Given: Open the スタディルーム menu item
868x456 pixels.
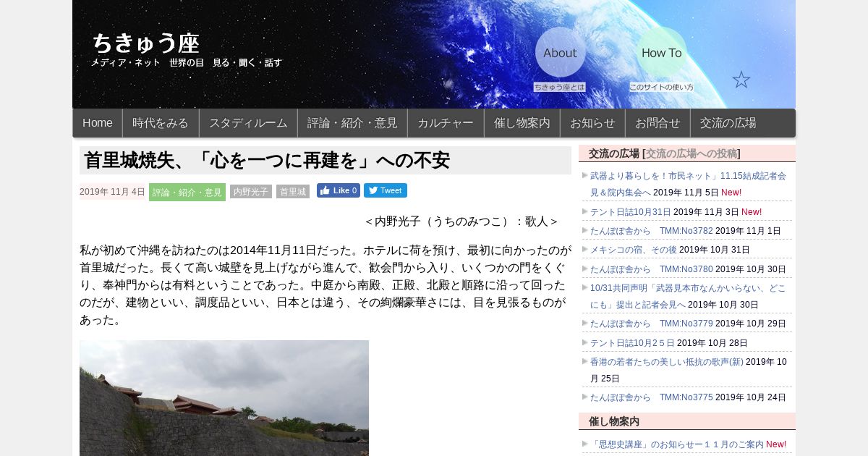Looking at the screenshot, I should (248, 123).
